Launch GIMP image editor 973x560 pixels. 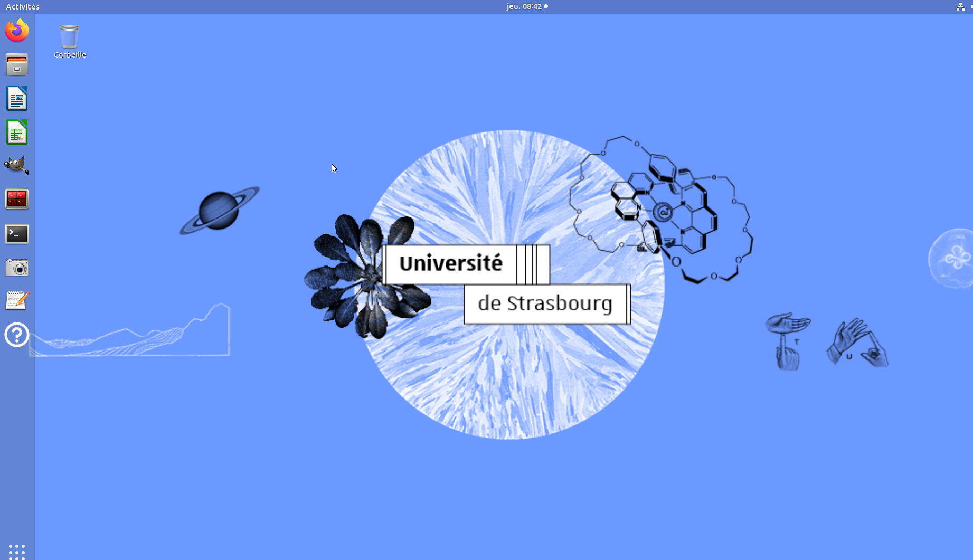pyautogui.click(x=17, y=166)
